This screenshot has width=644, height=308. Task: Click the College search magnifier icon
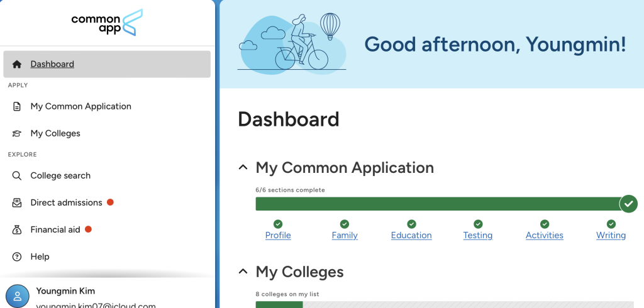click(x=17, y=175)
